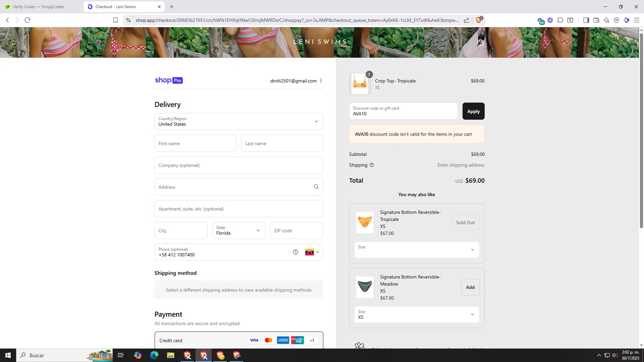Click the shipping info question mark icon
Image resolution: width=644 pixels, height=362 pixels.
(372, 165)
